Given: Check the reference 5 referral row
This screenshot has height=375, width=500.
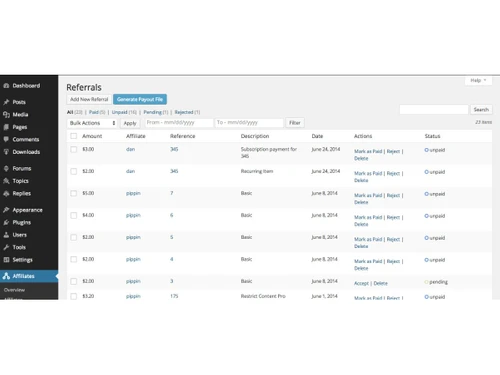Looking at the screenshot, I should point(74,237).
